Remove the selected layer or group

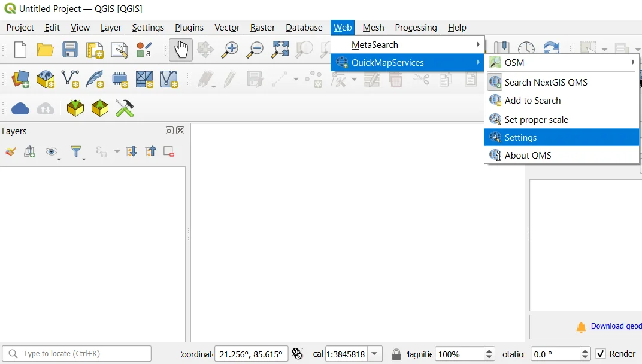(x=168, y=151)
